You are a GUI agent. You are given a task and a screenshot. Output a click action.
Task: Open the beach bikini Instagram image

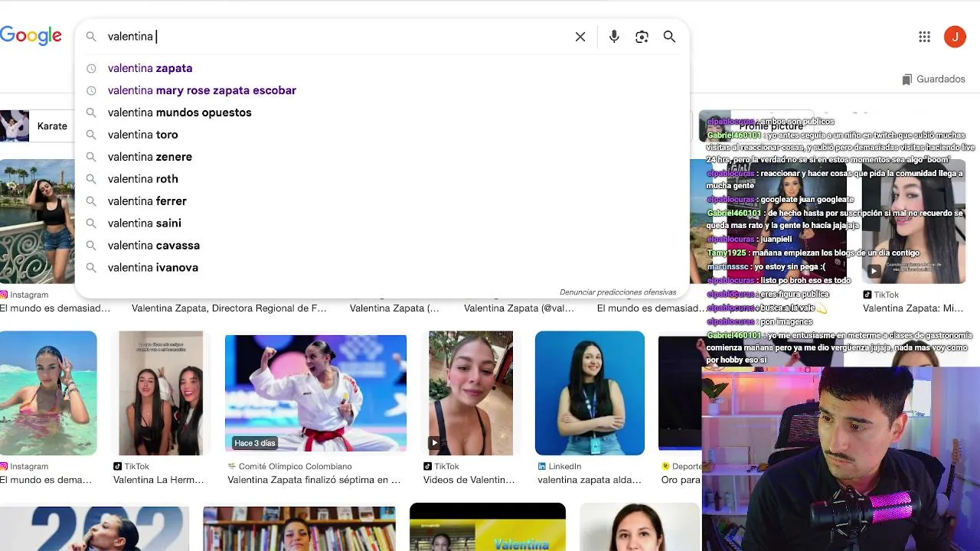point(48,393)
